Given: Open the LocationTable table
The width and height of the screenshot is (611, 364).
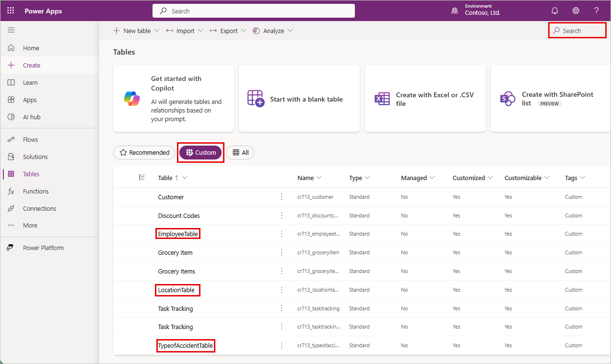Looking at the screenshot, I should point(176,290).
